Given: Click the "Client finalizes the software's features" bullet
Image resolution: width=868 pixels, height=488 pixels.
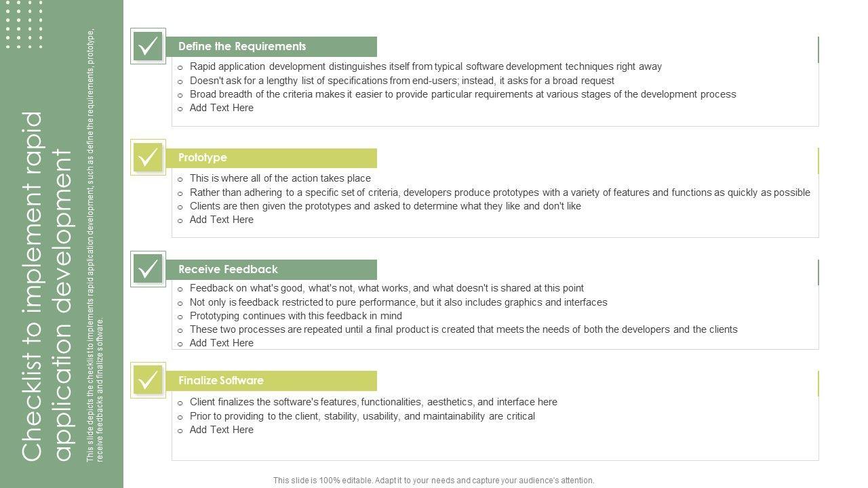Looking at the screenshot, I should pos(373,402).
